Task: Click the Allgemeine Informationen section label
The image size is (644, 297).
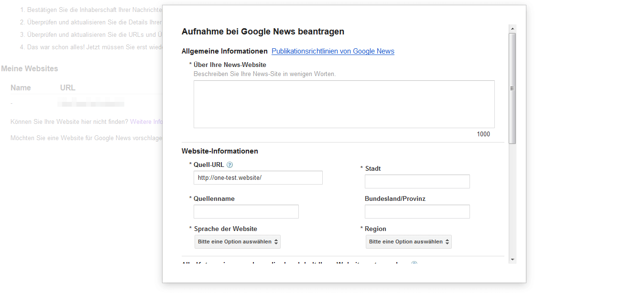Action: pos(225,51)
